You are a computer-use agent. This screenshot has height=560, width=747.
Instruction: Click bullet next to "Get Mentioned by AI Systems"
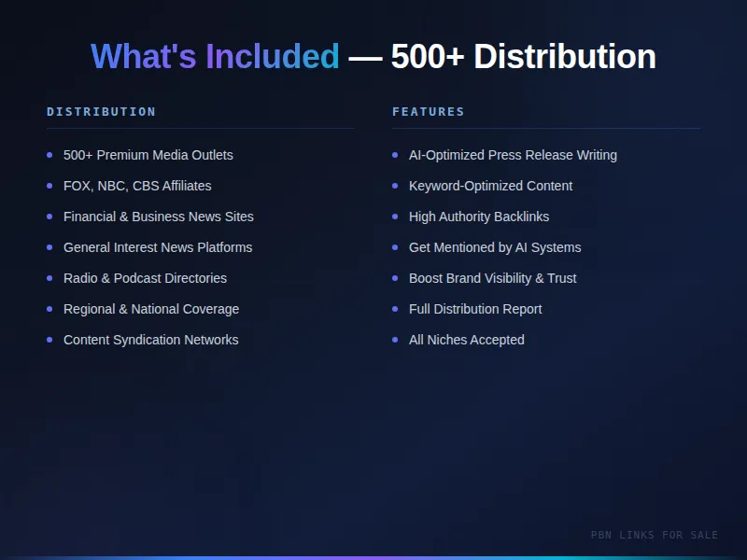395,247
